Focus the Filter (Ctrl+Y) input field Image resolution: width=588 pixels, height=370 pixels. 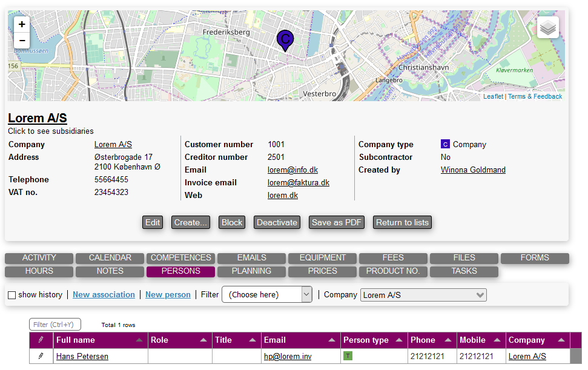coord(55,325)
